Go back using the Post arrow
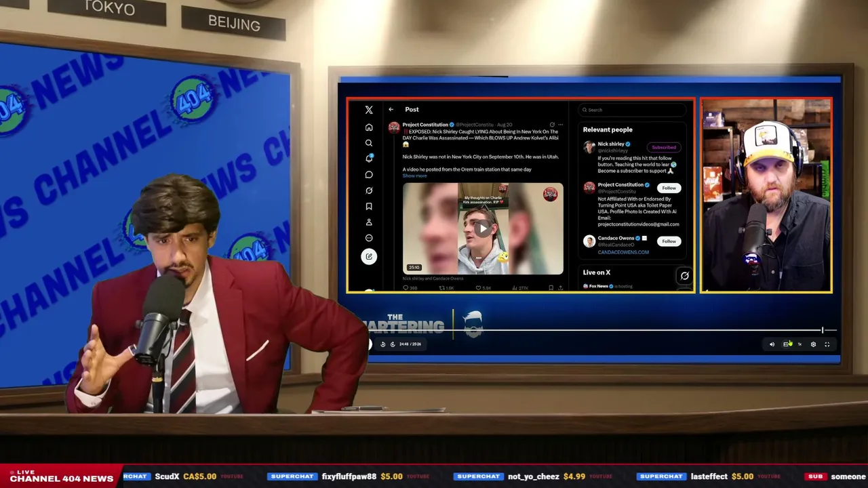868x488 pixels. point(391,109)
